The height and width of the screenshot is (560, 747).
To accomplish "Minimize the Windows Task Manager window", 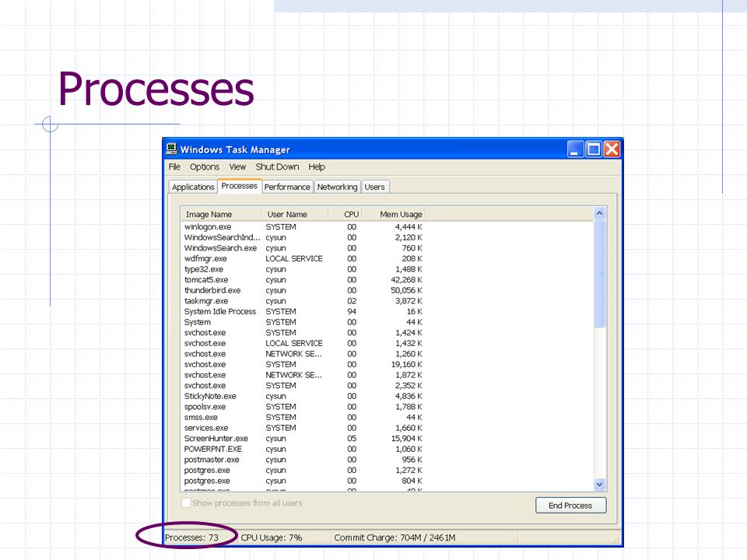I will [576, 149].
